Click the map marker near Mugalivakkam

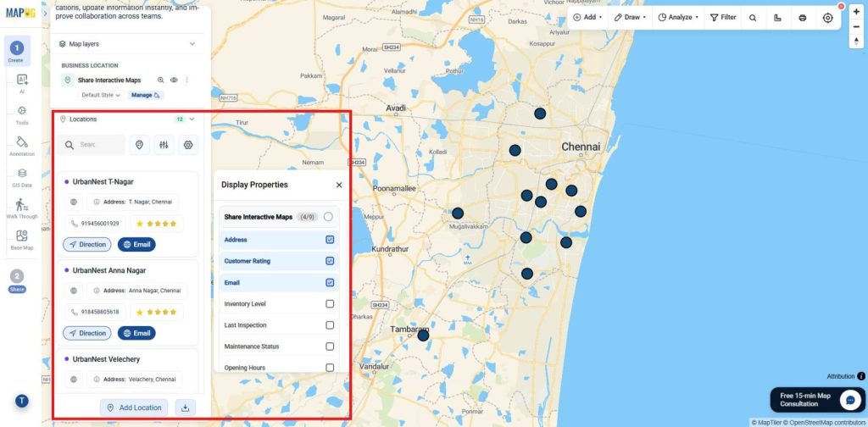click(x=457, y=213)
